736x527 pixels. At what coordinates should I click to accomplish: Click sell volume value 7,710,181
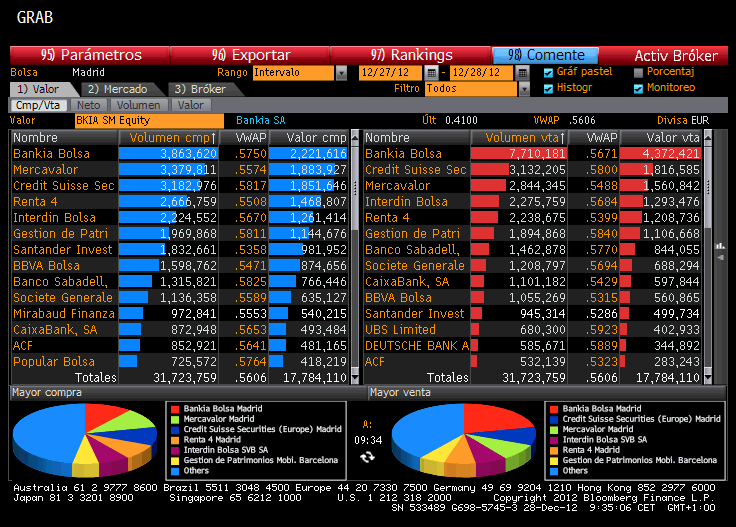tap(537, 154)
